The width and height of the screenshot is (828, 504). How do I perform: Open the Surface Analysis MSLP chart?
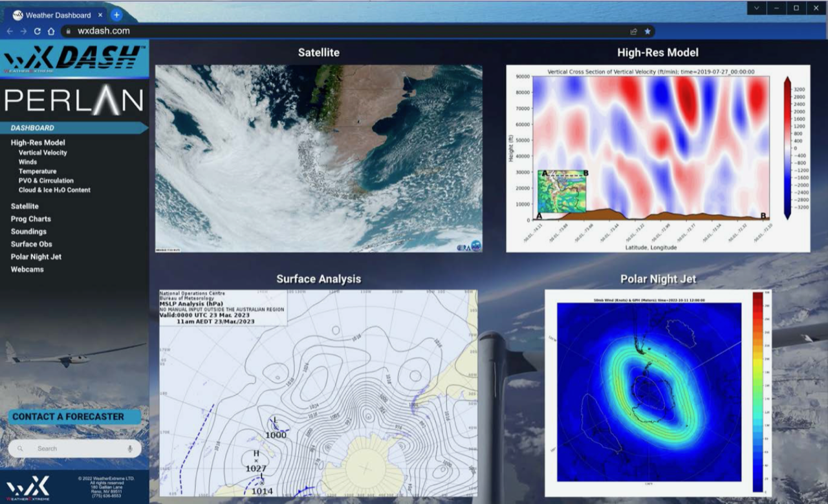pyautogui.click(x=318, y=393)
